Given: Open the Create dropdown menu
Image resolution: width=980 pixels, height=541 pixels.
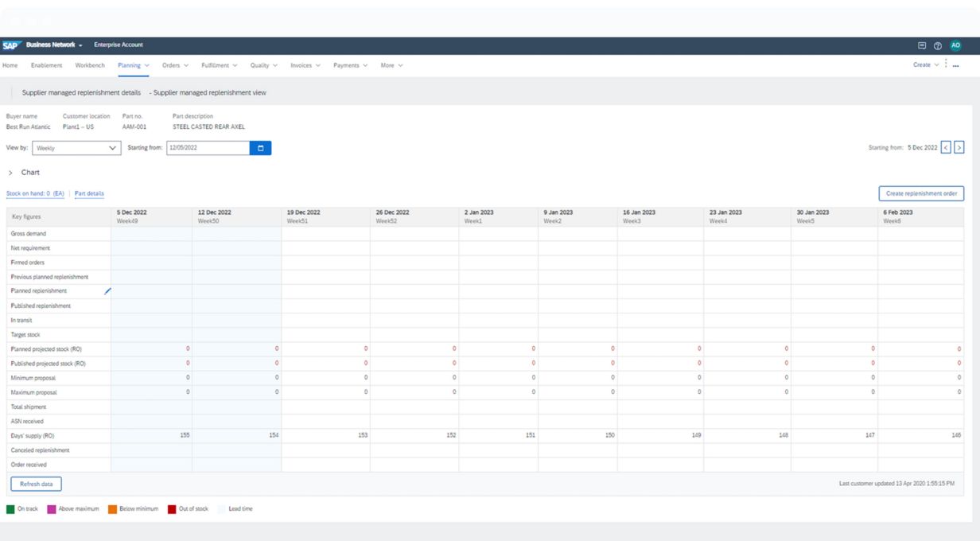Looking at the screenshot, I should (x=925, y=65).
